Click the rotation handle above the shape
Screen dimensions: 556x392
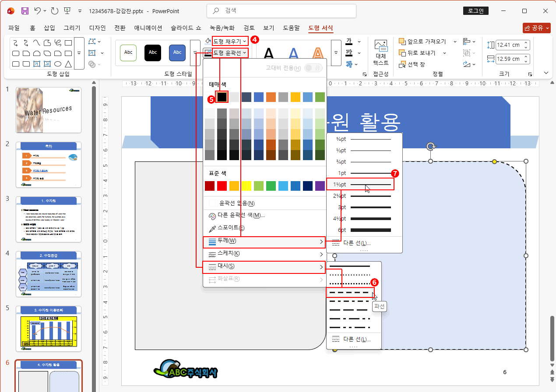(x=431, y=146)
